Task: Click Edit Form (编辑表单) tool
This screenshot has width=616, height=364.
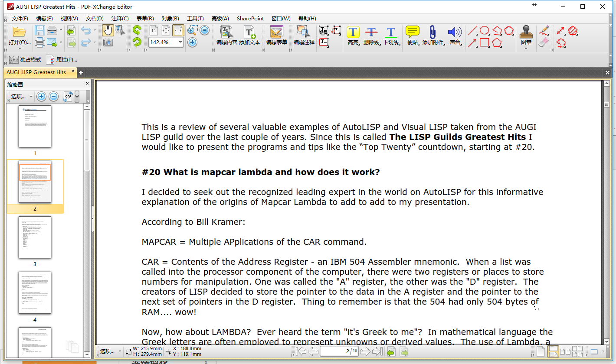Action: pos(277,36)
